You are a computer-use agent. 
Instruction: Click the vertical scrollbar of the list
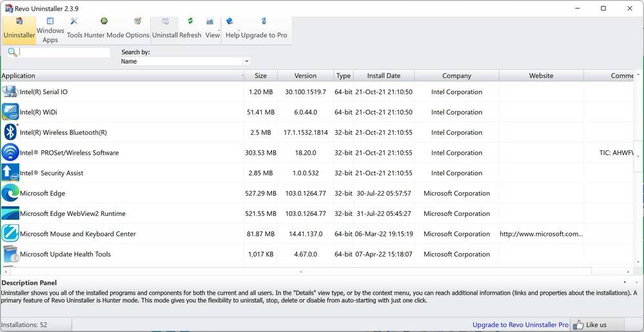pyautogui.click(x=638, y=156)
